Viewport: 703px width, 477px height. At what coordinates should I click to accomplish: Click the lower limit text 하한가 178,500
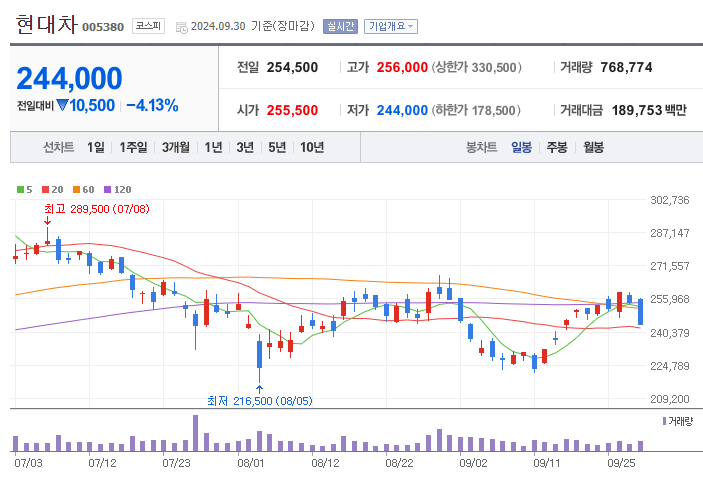tap(476, 110)
